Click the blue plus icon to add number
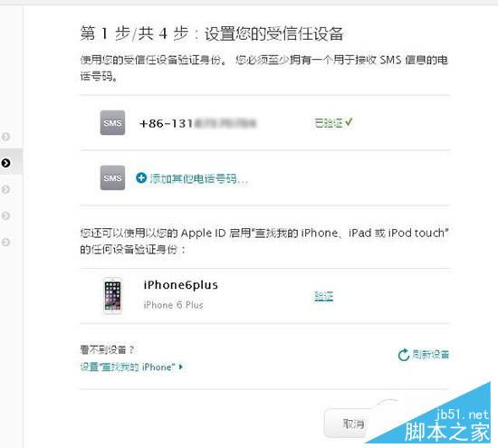 (x=141, y=177)
